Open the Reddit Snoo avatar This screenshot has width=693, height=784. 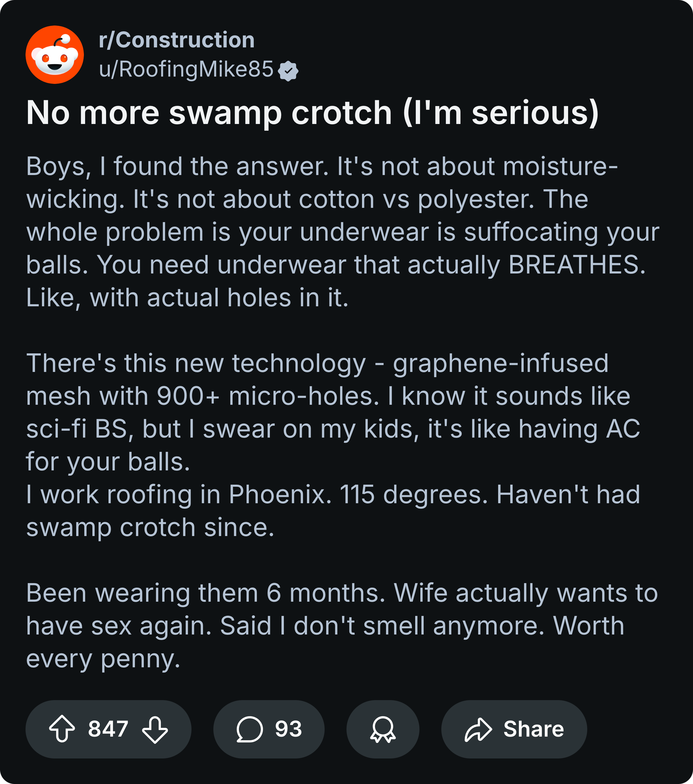tap(55, 55)
